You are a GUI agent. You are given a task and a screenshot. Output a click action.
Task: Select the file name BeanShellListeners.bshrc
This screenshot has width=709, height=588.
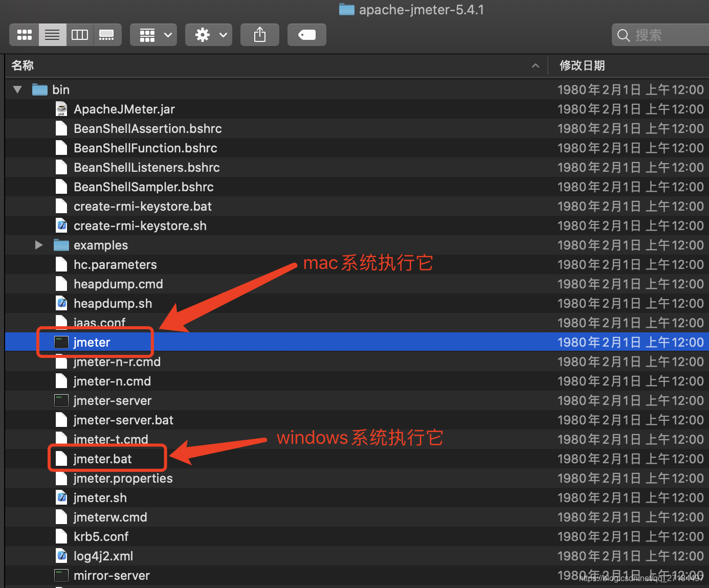147,167
